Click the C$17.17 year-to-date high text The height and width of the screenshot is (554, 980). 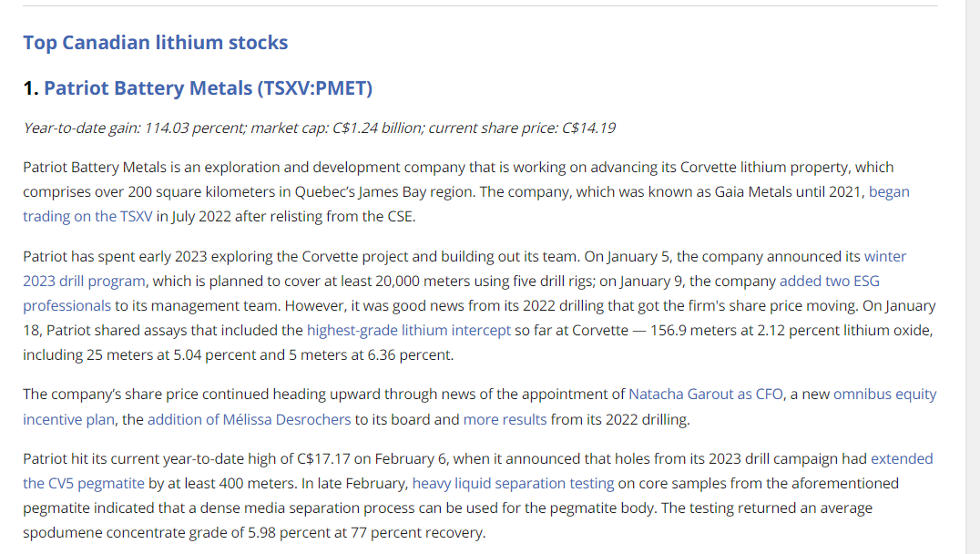tap(323, 459)
